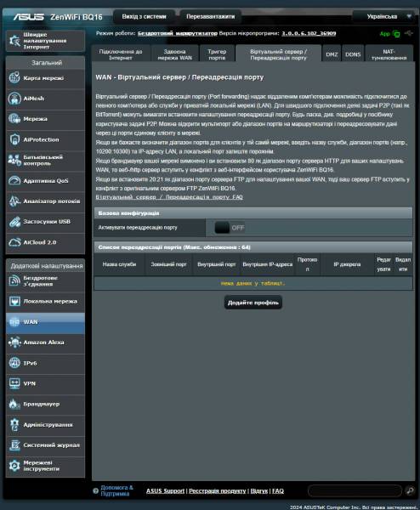The height and width of the screenshot is (510, 420).
Task: Click the ASUS logo in the header
Action: click(x=29, y=17)
